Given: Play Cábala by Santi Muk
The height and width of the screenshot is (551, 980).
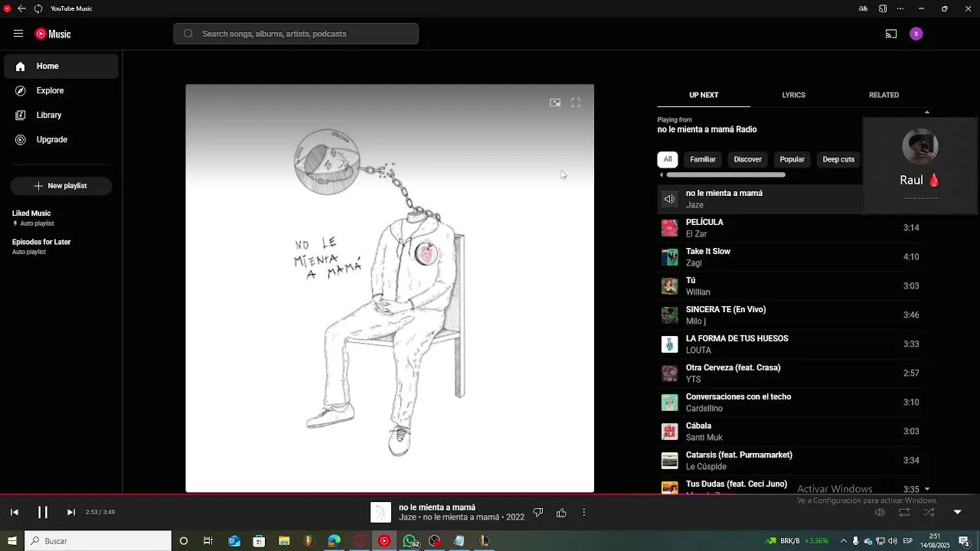Looking at the screenshot, I should (x=790, y=432).
